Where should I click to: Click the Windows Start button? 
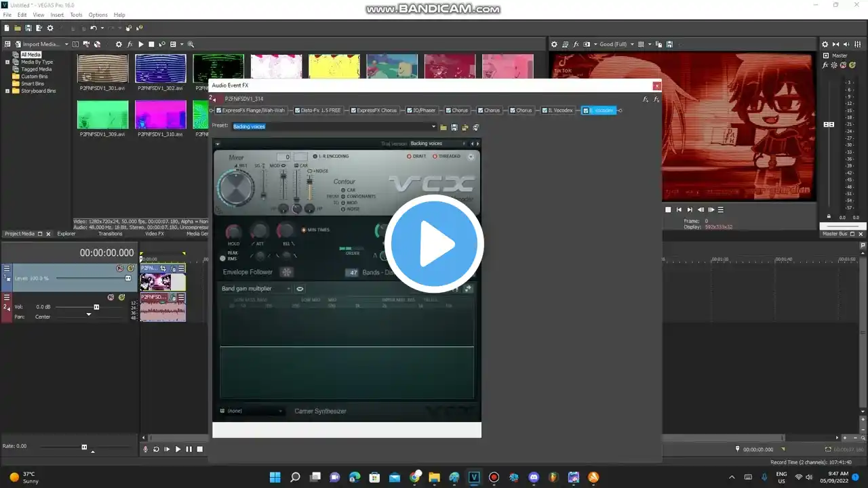coord(275,477)
